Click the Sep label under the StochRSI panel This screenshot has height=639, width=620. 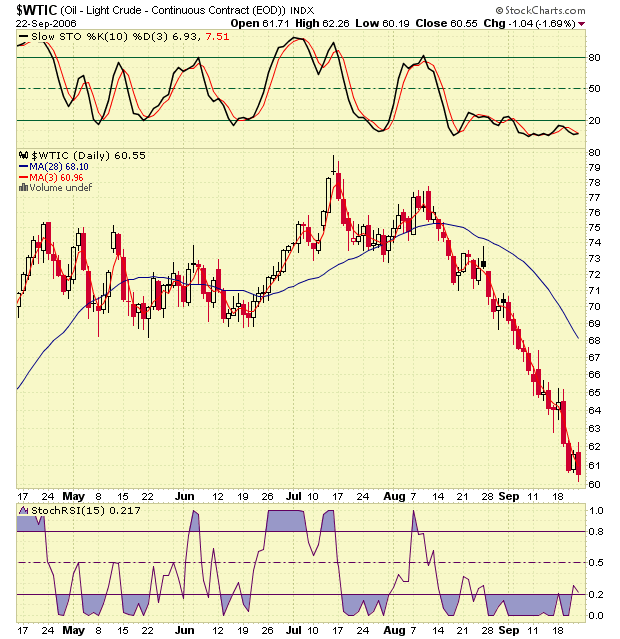[509, 630]
